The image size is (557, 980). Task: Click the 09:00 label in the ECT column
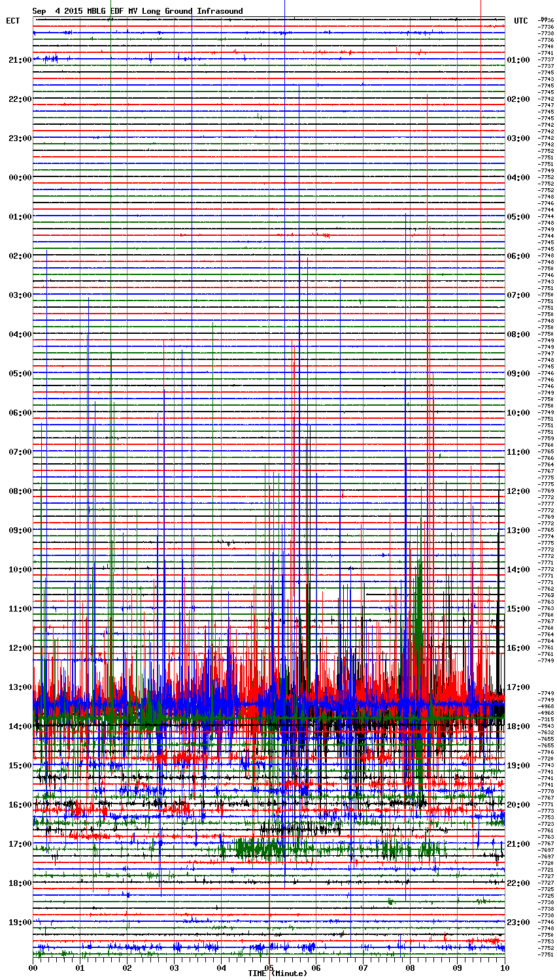click(x=20, y=531)
